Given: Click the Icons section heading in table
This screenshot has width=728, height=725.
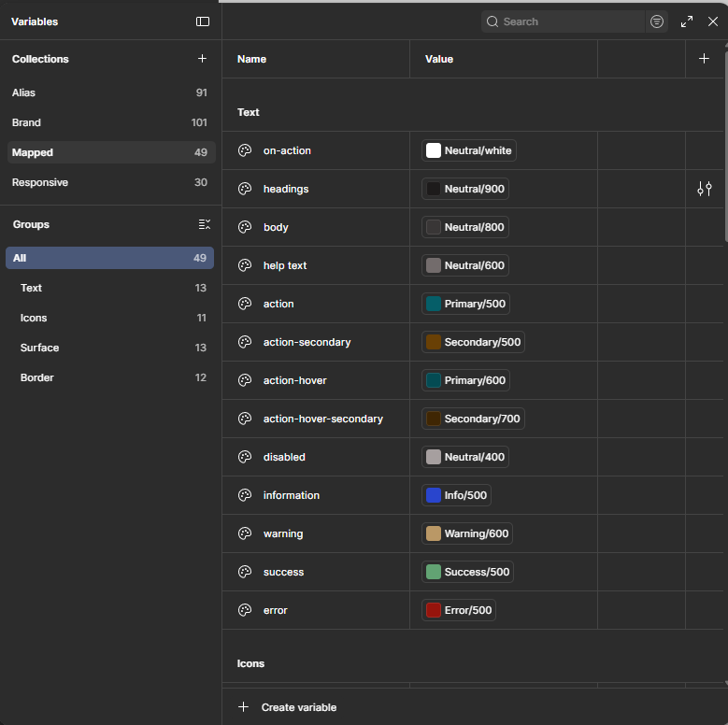Looking at the screenshot, I should (x=250, y=663).
